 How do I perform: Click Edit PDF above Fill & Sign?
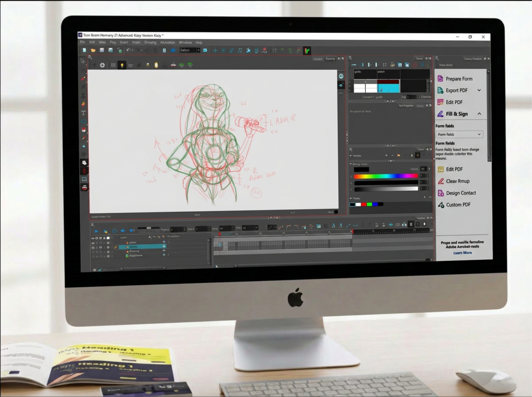(x=454, y=102)
